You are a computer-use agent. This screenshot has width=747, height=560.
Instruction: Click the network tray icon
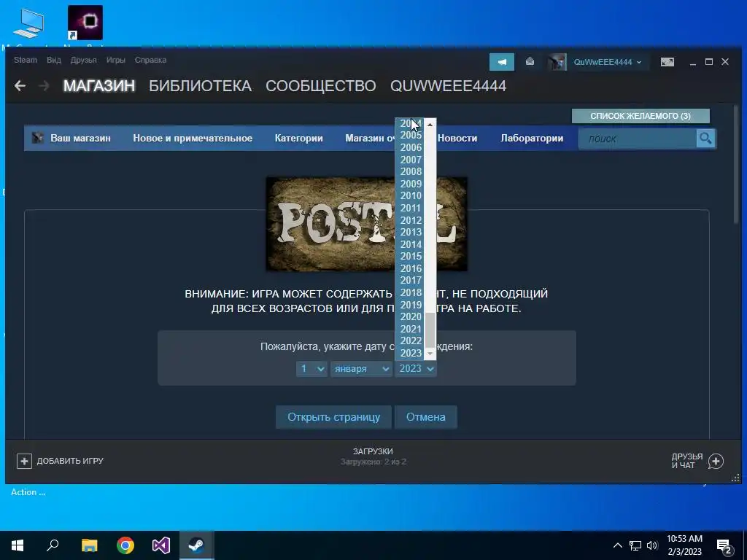pyautogui.click(x=635, y=545)
